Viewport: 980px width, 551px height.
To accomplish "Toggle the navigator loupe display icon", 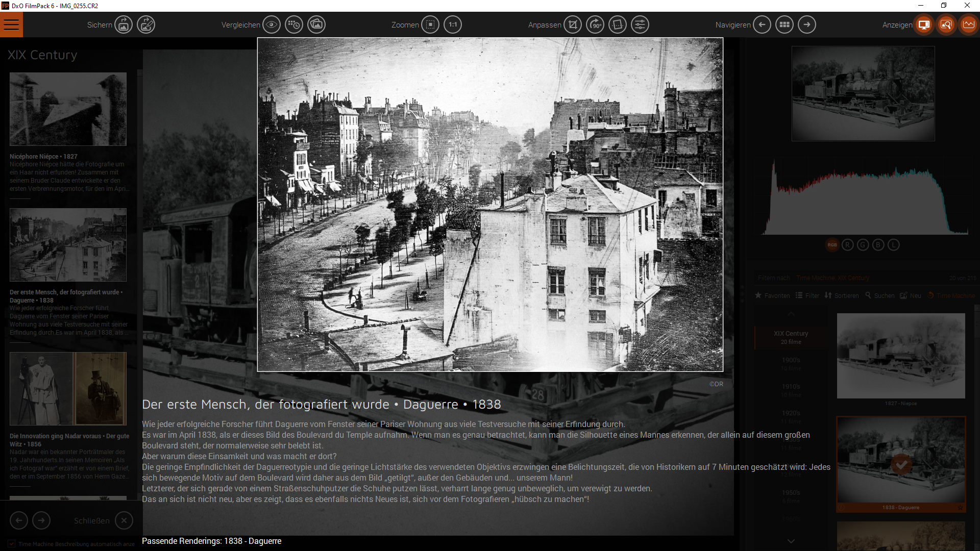I will (946, 24).
